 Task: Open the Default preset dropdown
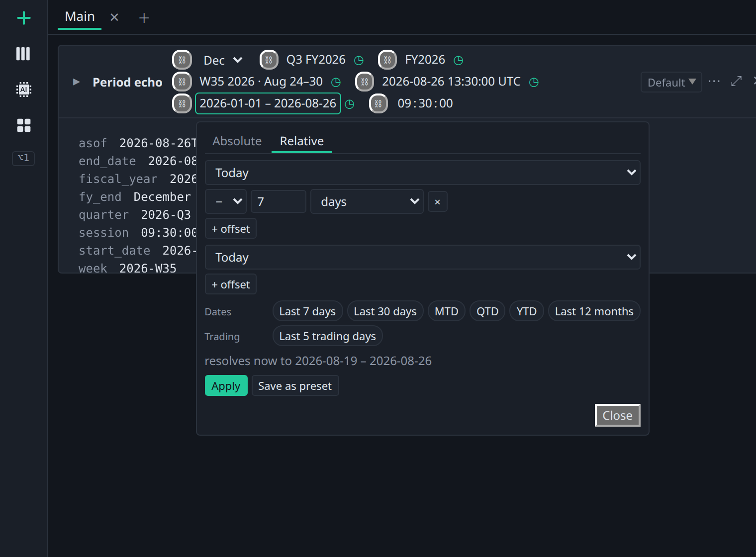(x=671, y=82)
